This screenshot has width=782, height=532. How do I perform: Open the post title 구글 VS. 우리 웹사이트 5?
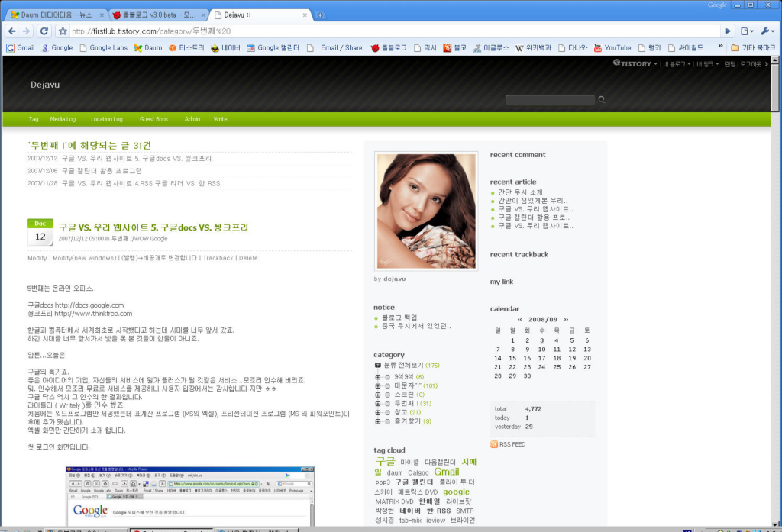[x=153, y=227]
